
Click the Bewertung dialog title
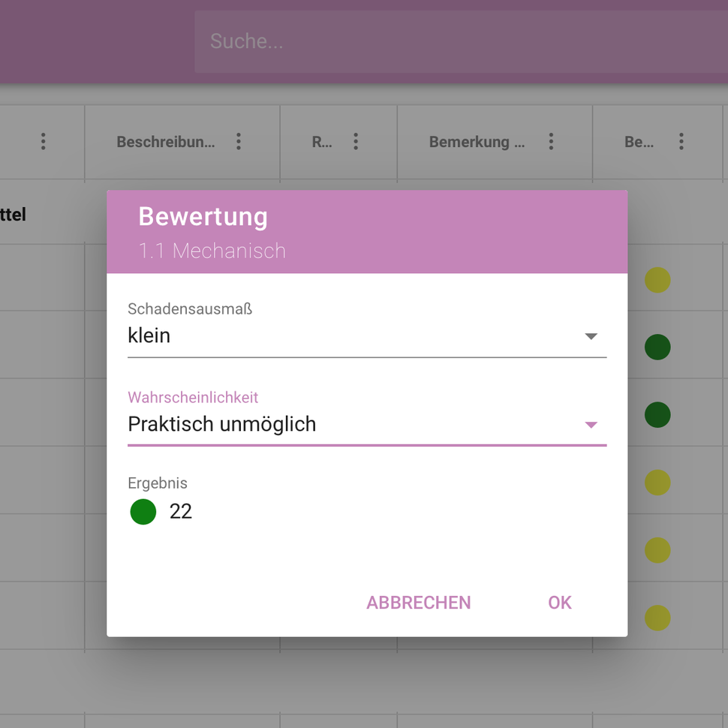(203, 216)
